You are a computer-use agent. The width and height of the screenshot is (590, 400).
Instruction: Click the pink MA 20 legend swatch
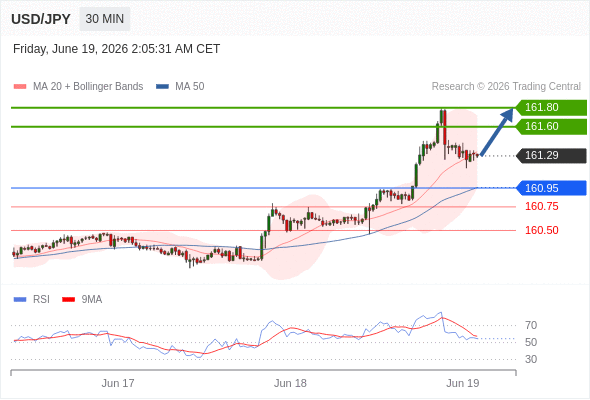click(20, 87)
